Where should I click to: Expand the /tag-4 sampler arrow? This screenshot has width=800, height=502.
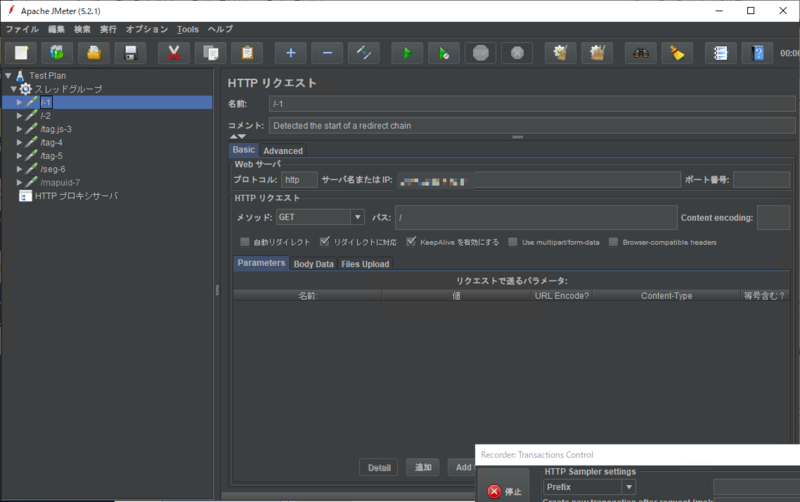[19, 142]
